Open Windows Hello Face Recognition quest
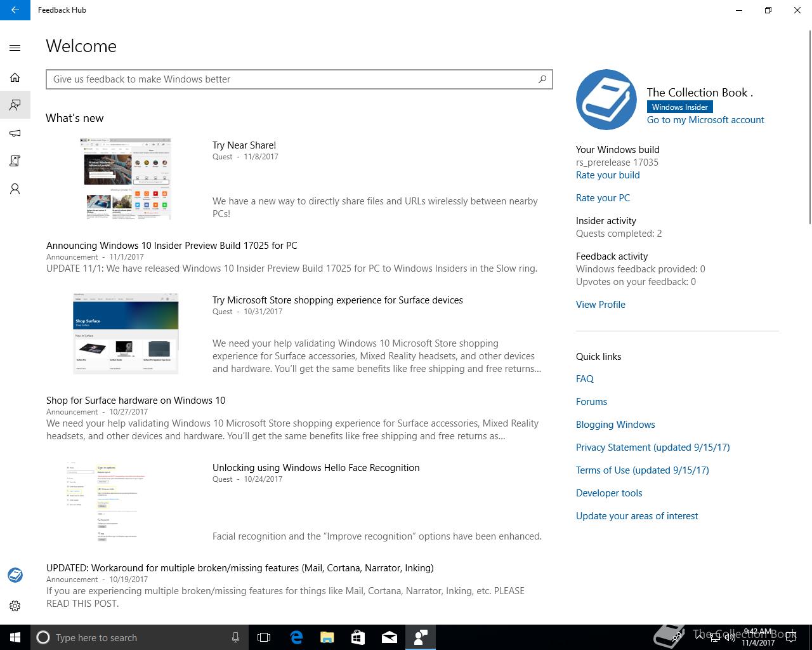Image resolution: width=812 pixels, height=650 pixels. tap(316, 468)
